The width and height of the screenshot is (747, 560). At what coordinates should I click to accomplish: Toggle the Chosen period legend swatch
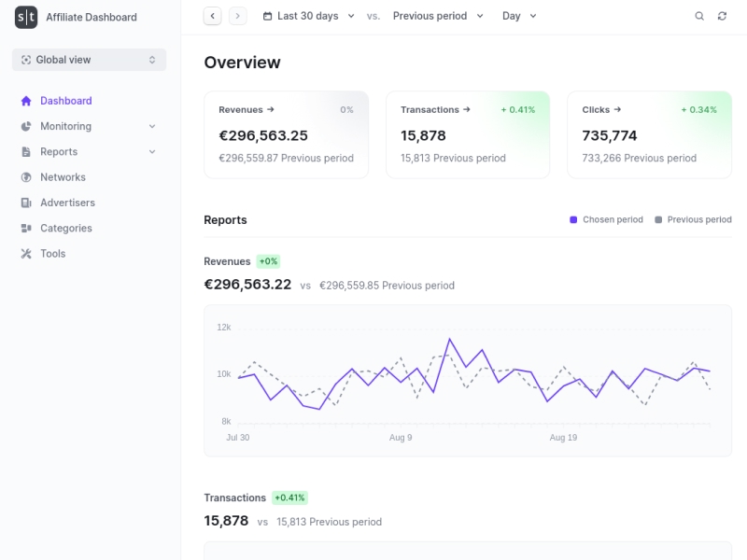coord(573,219)
